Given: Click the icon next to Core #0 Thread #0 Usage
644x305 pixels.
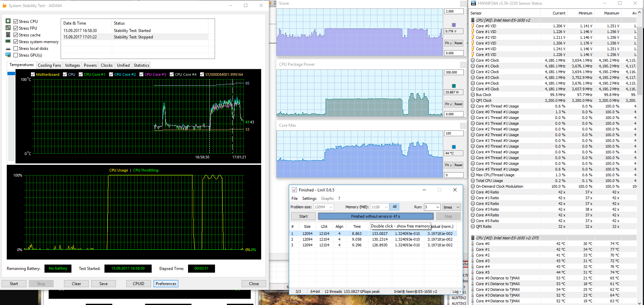Looking at the screenshot, I should pyautogui.click(x=473, y=106).
